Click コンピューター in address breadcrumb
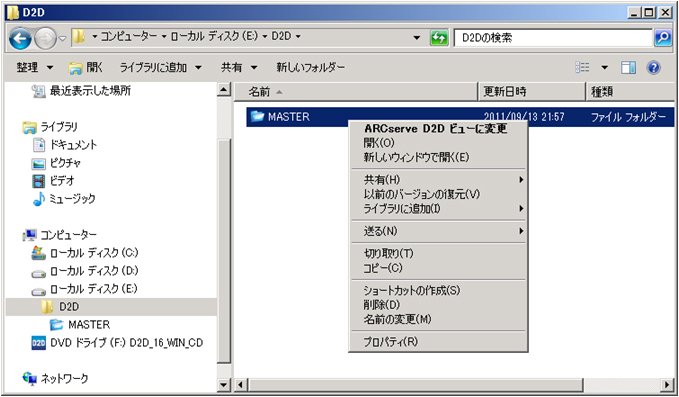Image resolution: width=679 pixels, height=397 pixels. (129, 36)
